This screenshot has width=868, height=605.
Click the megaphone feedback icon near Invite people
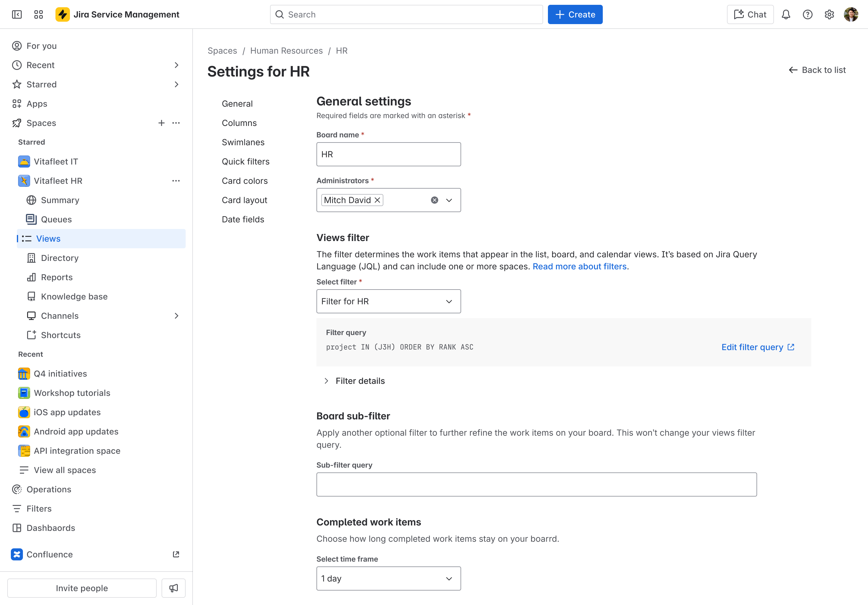click(x=173, y=588)
